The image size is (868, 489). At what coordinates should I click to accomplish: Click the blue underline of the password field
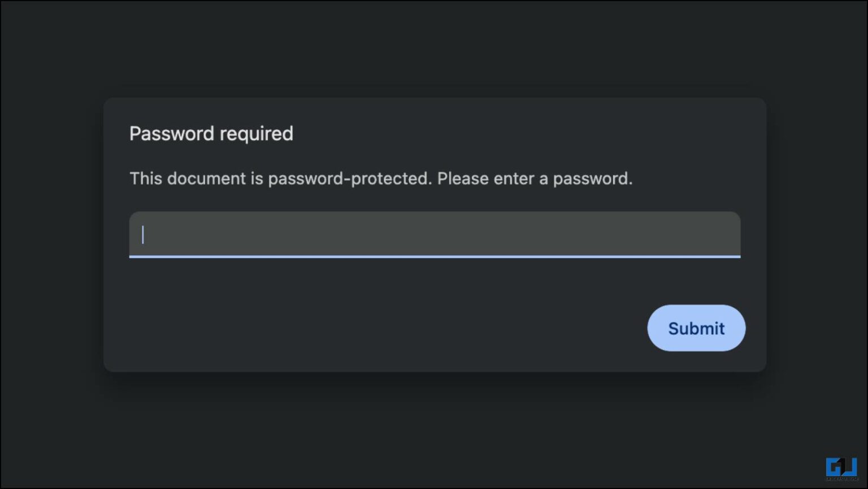coord(435,259)
